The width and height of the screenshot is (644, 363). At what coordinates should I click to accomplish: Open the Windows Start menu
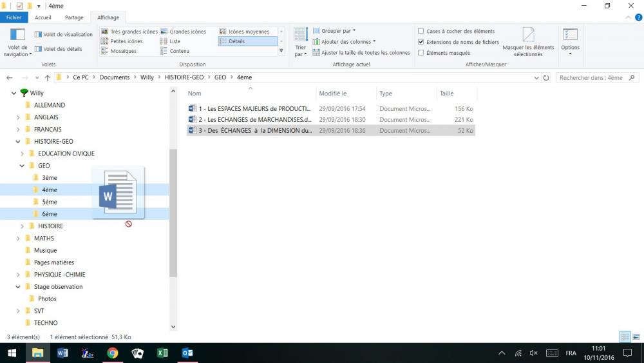point(12,353)
